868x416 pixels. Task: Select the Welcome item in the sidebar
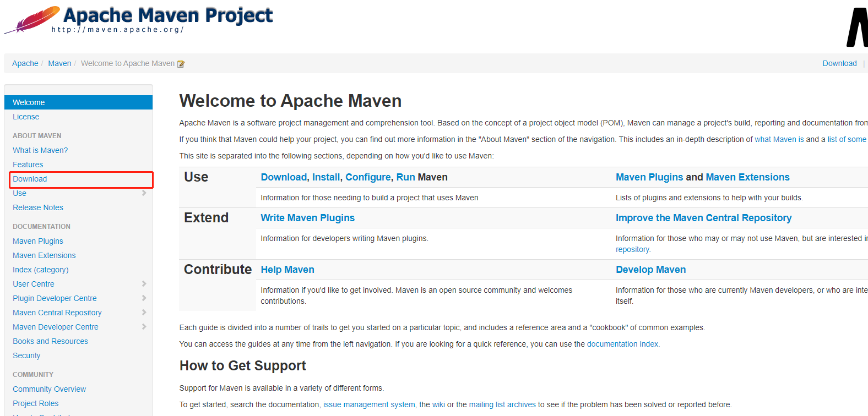[29, 102]
